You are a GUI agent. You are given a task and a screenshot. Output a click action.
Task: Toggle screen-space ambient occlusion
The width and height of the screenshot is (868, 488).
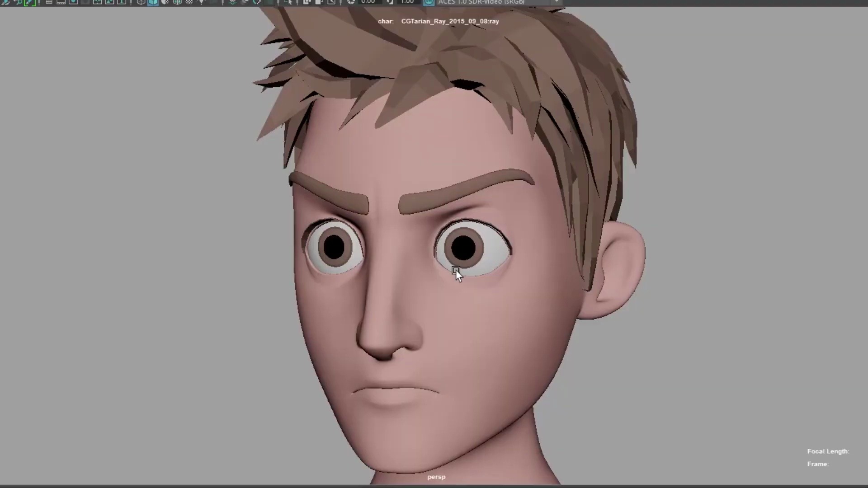(245, 3)
